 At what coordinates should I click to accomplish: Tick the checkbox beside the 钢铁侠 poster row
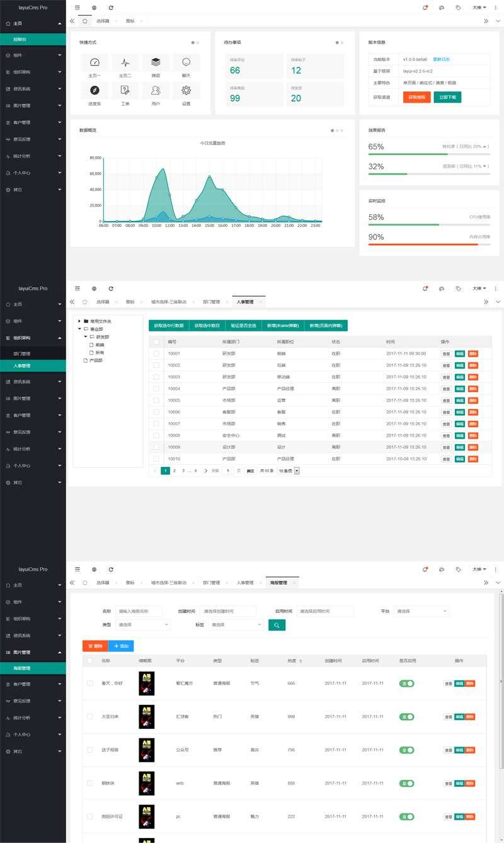90,783
